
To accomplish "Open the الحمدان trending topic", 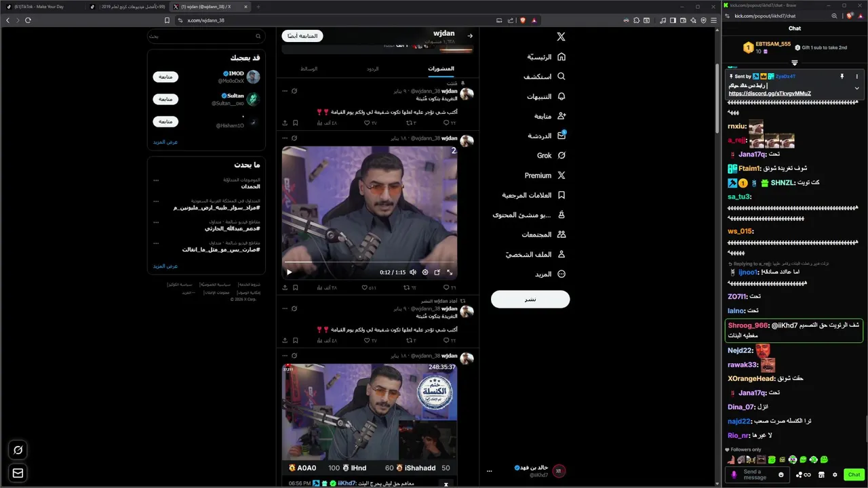I will click(x=250, y=186).
